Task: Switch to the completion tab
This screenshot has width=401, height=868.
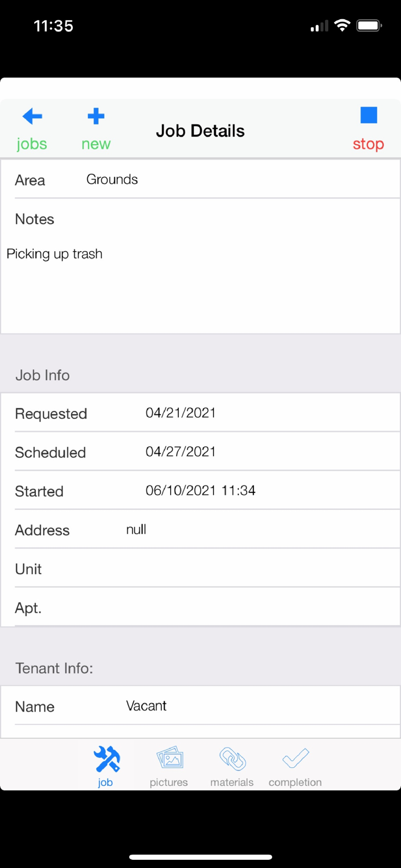Action: (295, 765)
